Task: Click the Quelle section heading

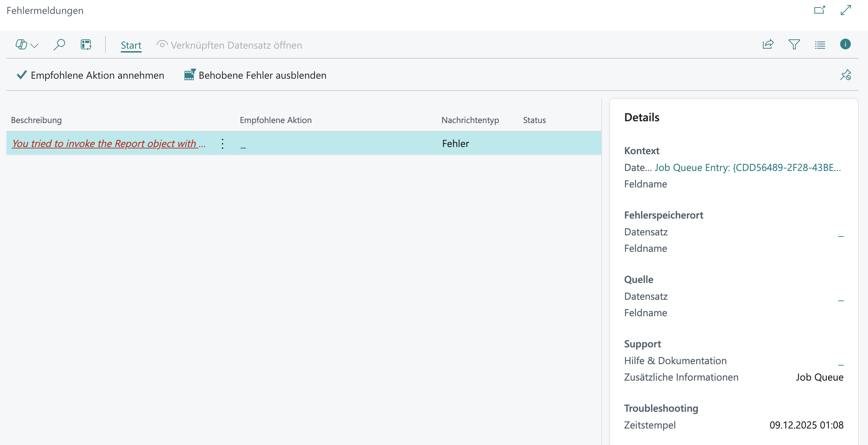Action: pyautogui.click(x=638, y=279)
